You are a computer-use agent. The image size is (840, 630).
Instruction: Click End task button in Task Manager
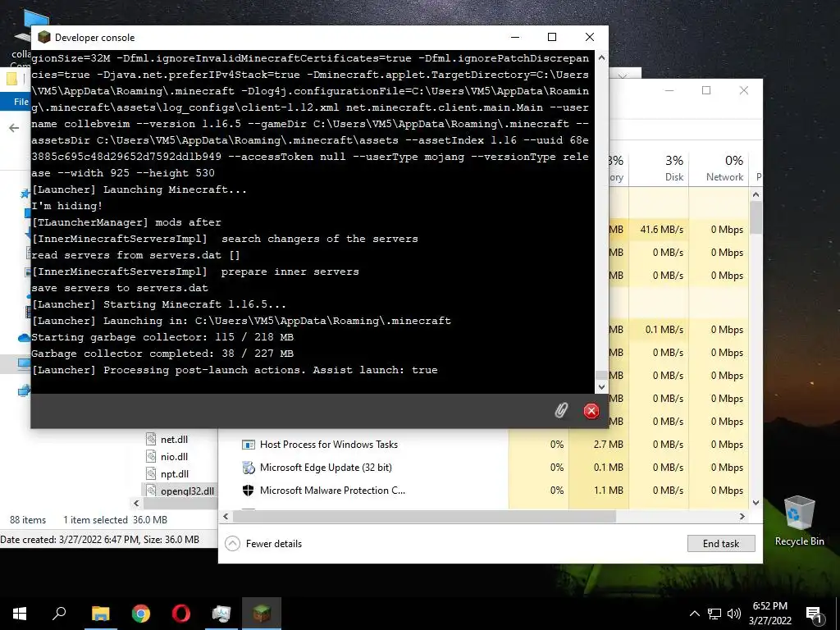point(721,543)
